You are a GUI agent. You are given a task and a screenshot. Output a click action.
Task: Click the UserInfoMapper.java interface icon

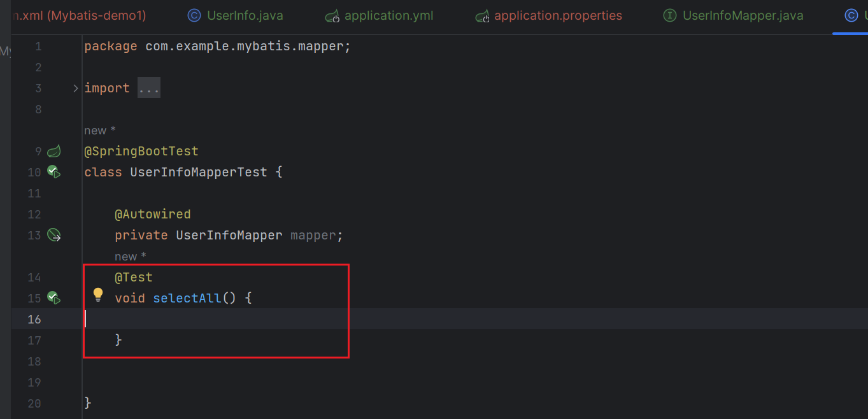coord(670,15)
